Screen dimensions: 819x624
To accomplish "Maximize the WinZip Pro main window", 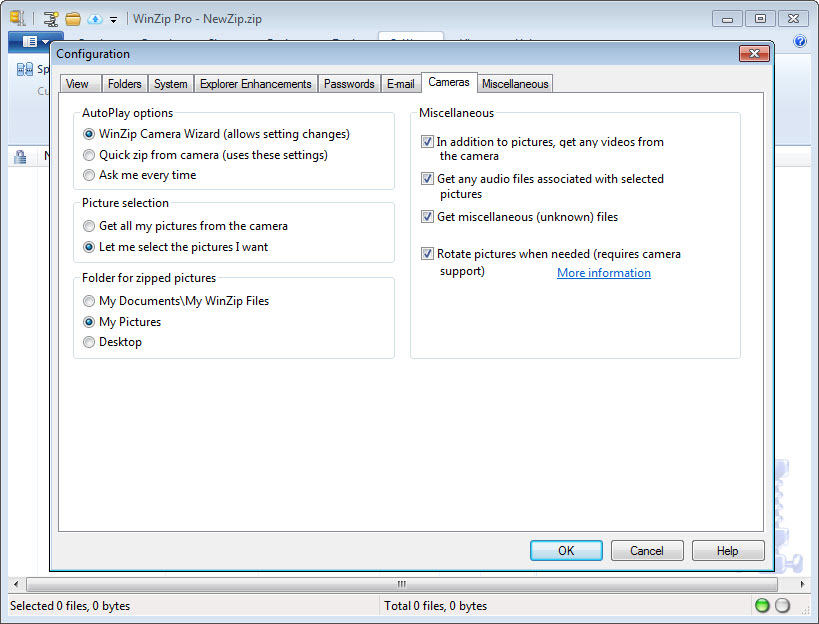I will [x=760, y=19].
